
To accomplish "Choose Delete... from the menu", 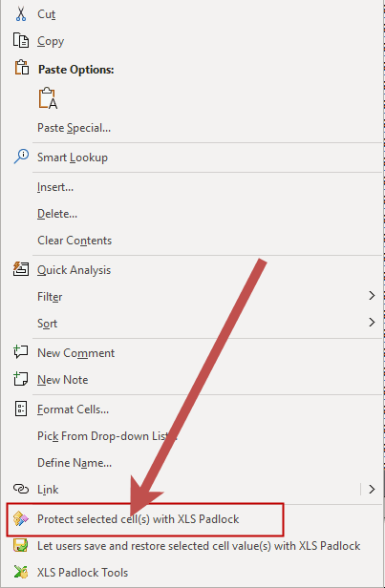I will coord(57,214).
